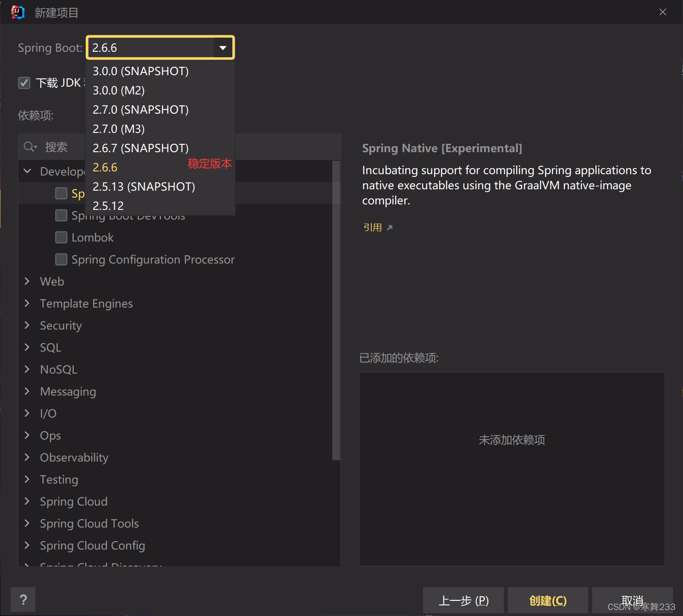This screenshot has height=616, width=683.
Task: Click the Lombok dependency label
Action: pyautogui.click(x=92, y=237)
